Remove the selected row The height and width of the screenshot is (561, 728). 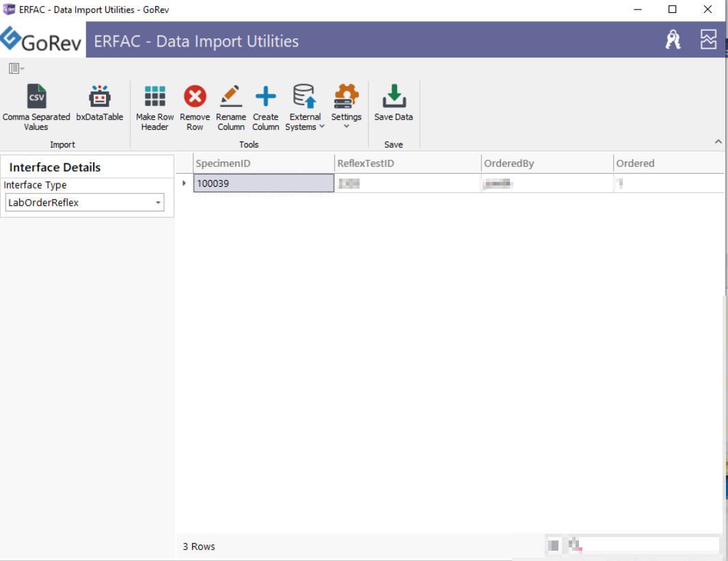(195, 107)
